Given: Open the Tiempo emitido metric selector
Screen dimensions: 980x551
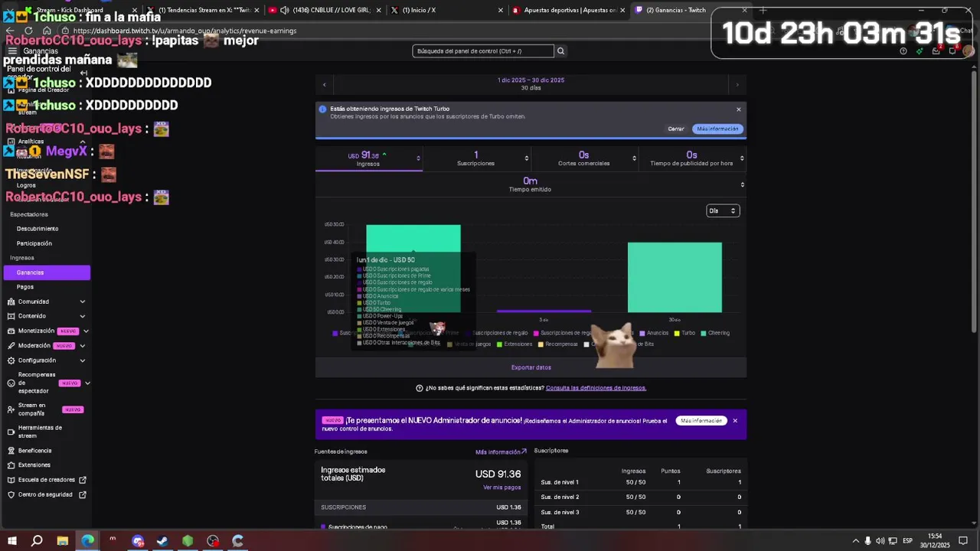Looking at the screenshot, I should [742, 184].
